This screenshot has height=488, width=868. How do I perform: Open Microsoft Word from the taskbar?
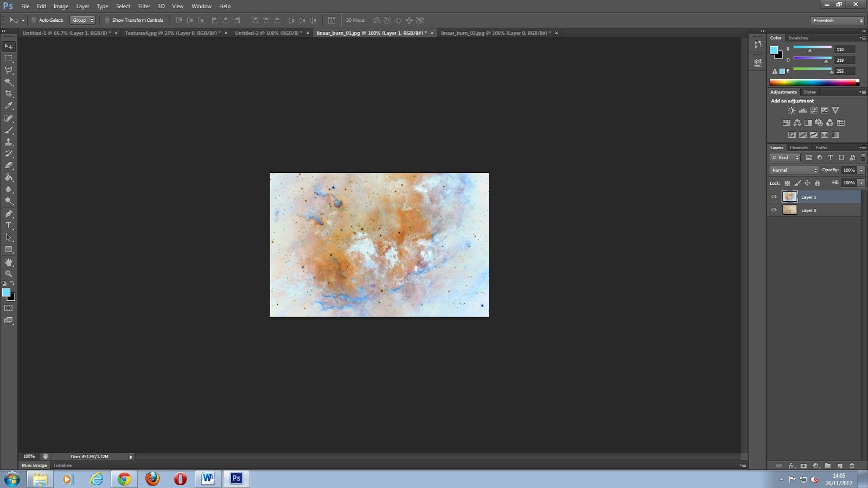(x=208, y=479)
